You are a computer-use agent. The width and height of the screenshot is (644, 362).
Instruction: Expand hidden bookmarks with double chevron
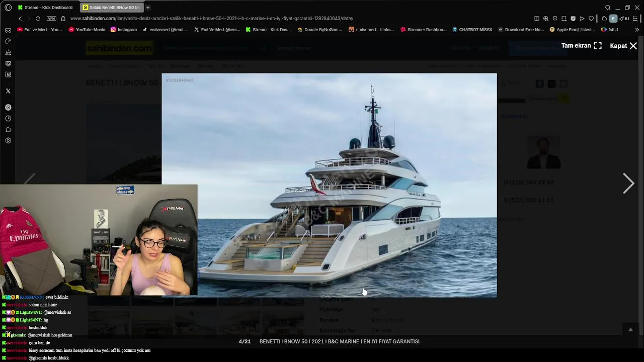click(x=636, y=30)
